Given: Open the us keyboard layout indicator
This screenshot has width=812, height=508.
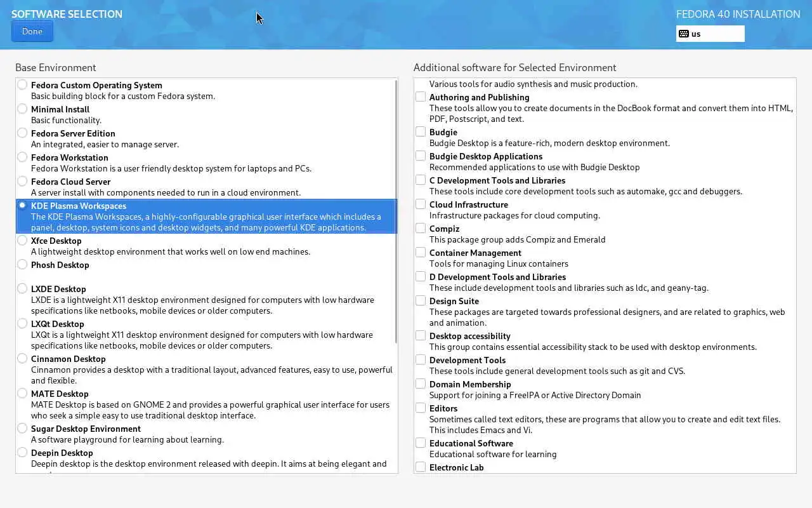Looking at the screenshot, I should pyautogui.click(x=710, y=34).
